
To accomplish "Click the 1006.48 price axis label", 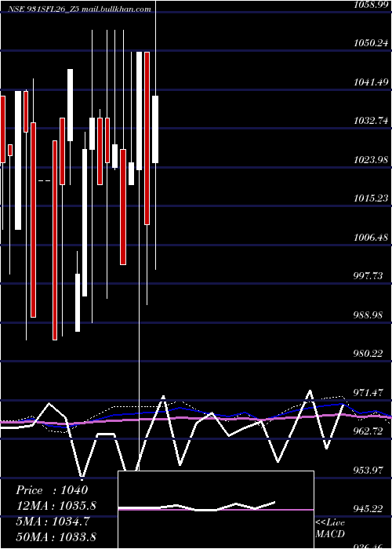I will coord(371,238).
